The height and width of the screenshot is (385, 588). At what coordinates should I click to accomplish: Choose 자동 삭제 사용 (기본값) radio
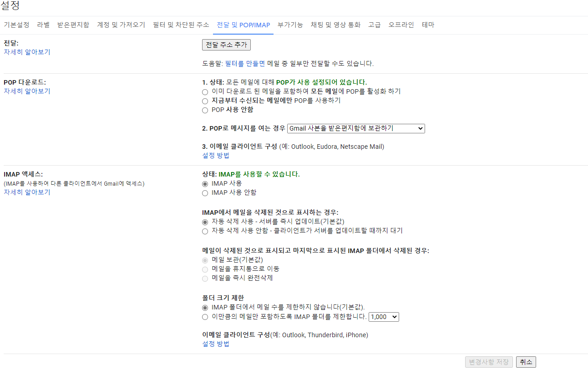coord(205,222)
